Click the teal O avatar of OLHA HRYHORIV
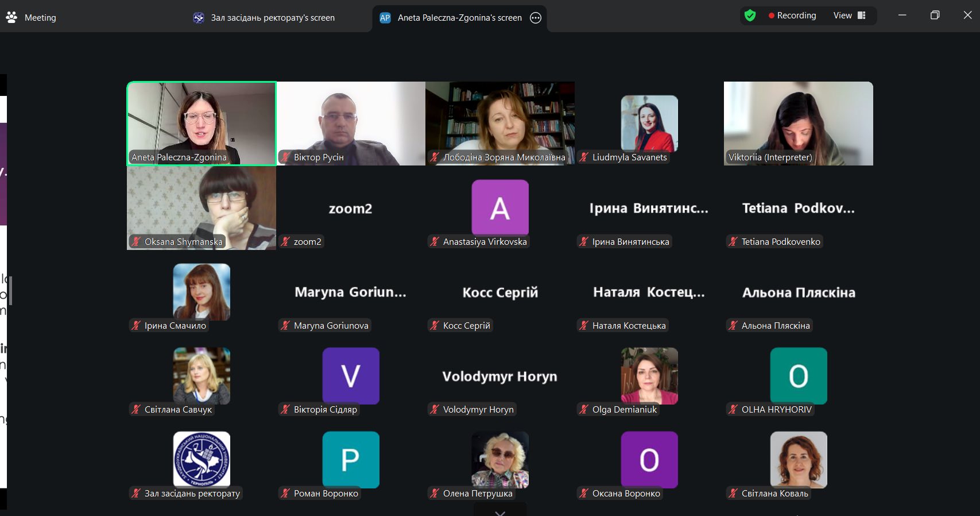980x516 pixels. [798, 376]
